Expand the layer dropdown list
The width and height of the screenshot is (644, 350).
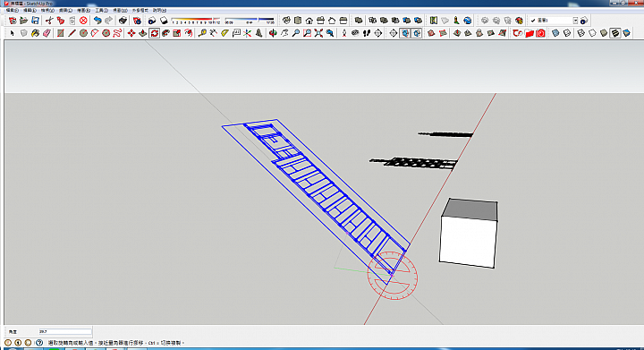[x=575, y=21]
